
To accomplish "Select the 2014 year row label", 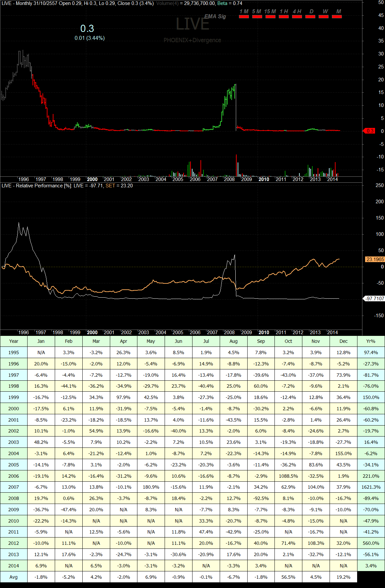I will [x=14, y=566].
